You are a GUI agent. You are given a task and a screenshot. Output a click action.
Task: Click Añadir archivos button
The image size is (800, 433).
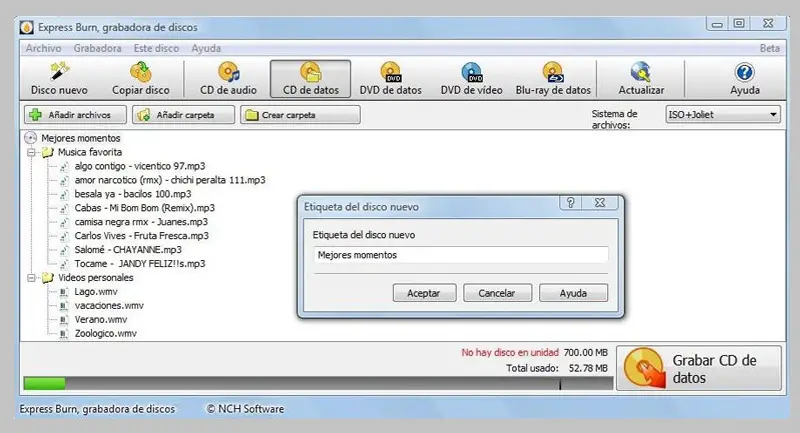pyautogui.click(x=75, y=115)
